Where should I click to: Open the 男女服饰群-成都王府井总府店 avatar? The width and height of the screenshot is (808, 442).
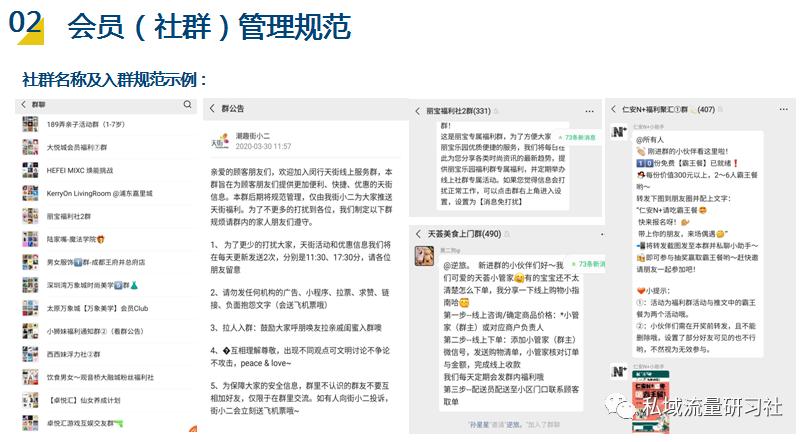pos(30,262)
